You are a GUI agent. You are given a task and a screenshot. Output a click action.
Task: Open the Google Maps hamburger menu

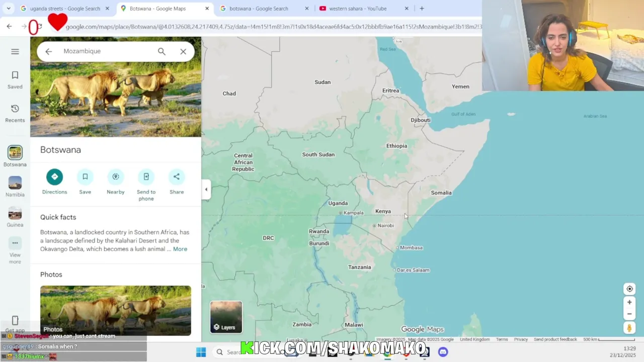click(15, 51)
